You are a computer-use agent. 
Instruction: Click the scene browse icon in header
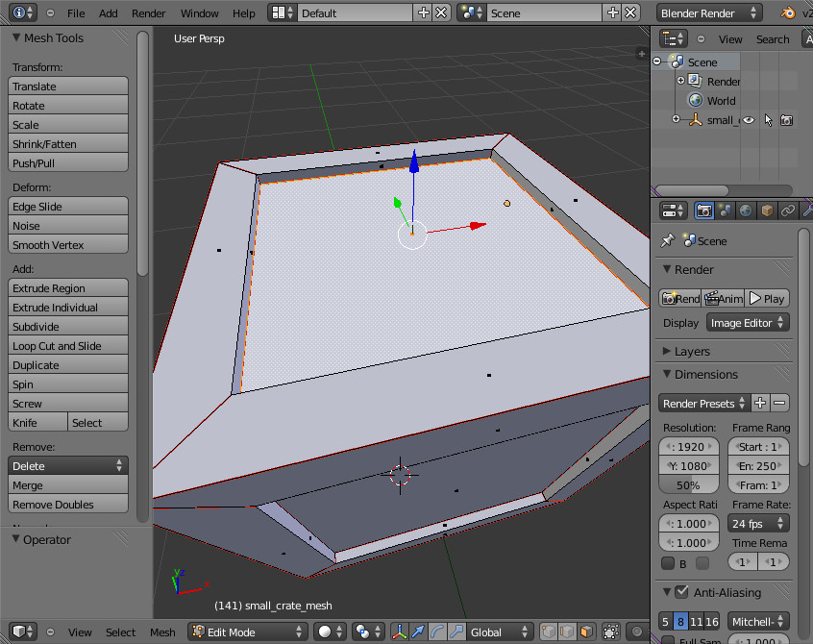click(x=472, y=12)
